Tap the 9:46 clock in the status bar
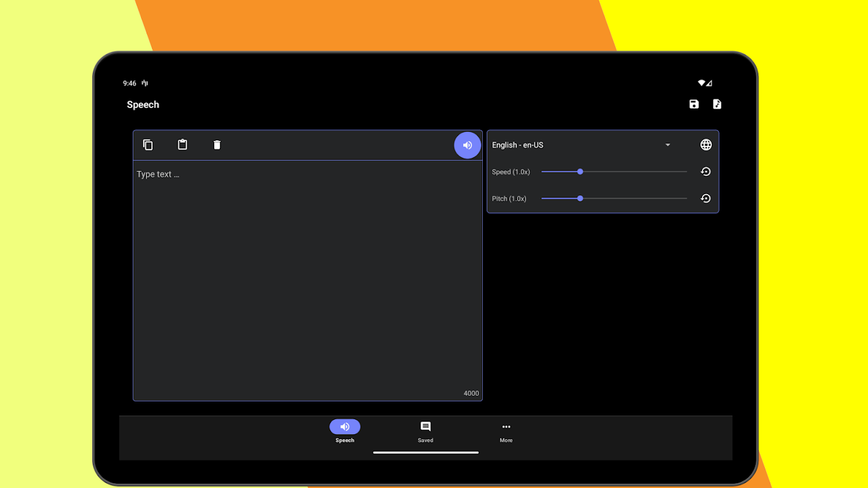868x488 pixels. pyautogui.click(x=129, y=84)
